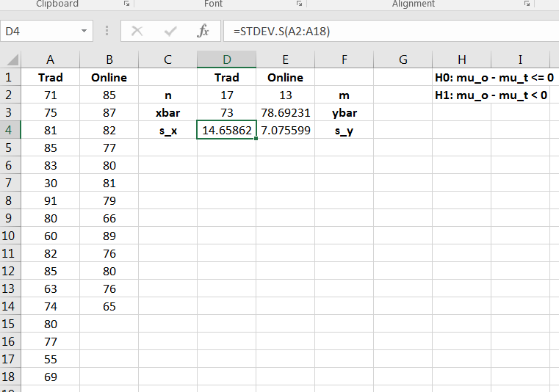Image resolution: width=559 pixels, height=392 pixels.
Task: Click the Name Box resize dots handle
Action: pyautogui.click(x=107, y=32)
